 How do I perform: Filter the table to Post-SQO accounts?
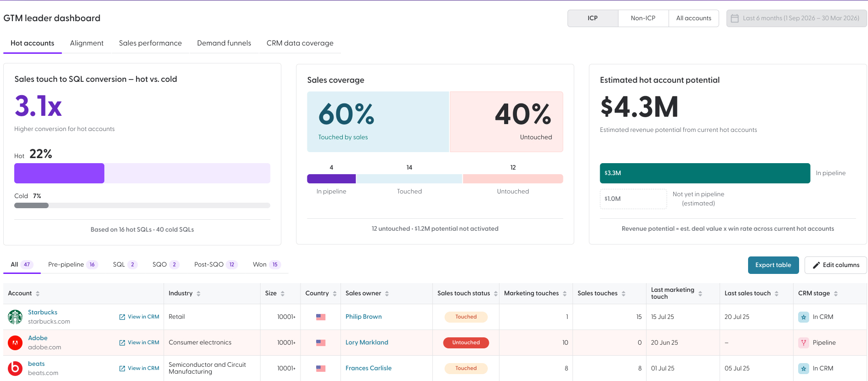pos(216,265)
